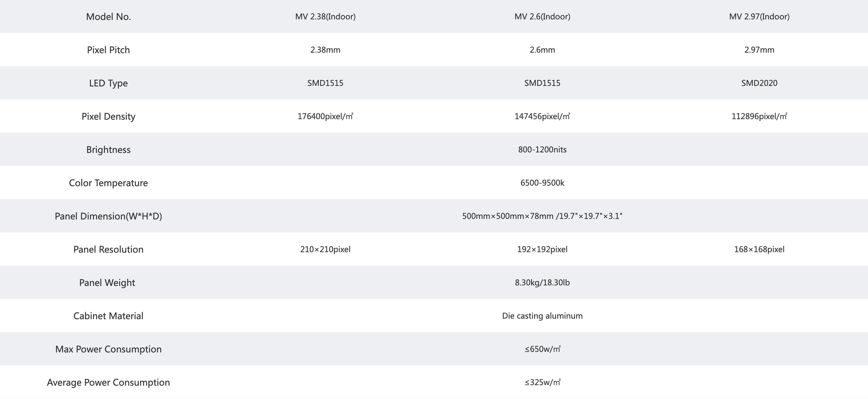
Task: Select the MV 2.97(Indoor) model cell
Action: [x=759, y=17]
